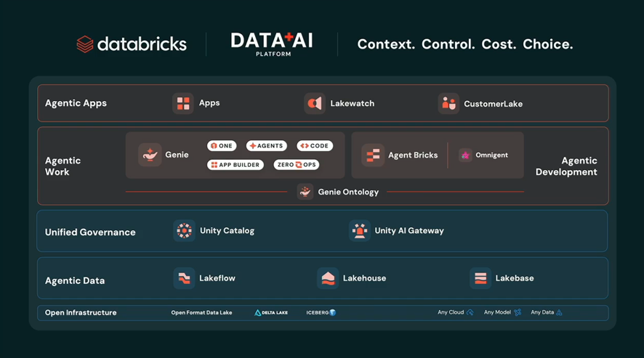Click the Apps grid icon
Viewport: 644px width, 358px height.
coord(183,103)
